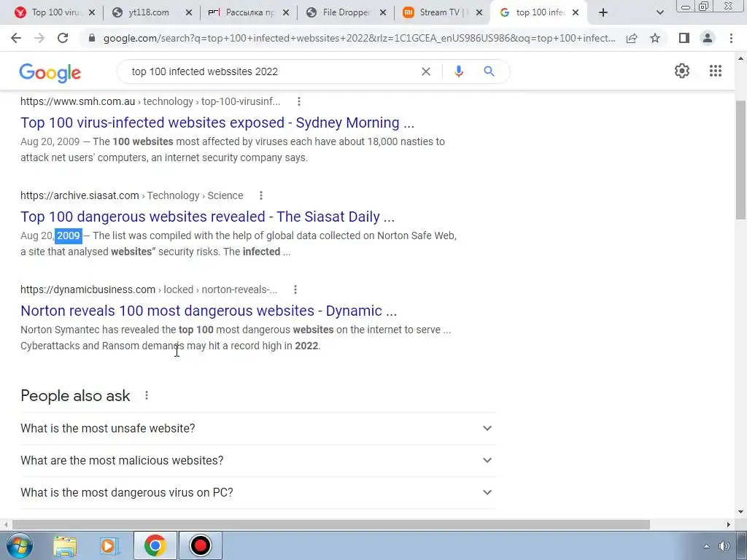This screenshot has width=747, height=560.
Task: Open media player from taskbar
Action: coord(109,545)
